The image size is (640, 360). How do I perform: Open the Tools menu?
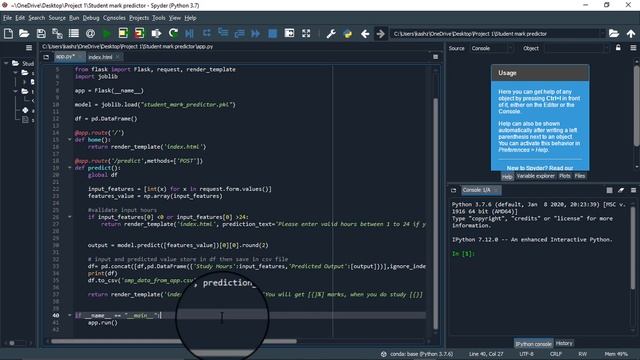158,18
